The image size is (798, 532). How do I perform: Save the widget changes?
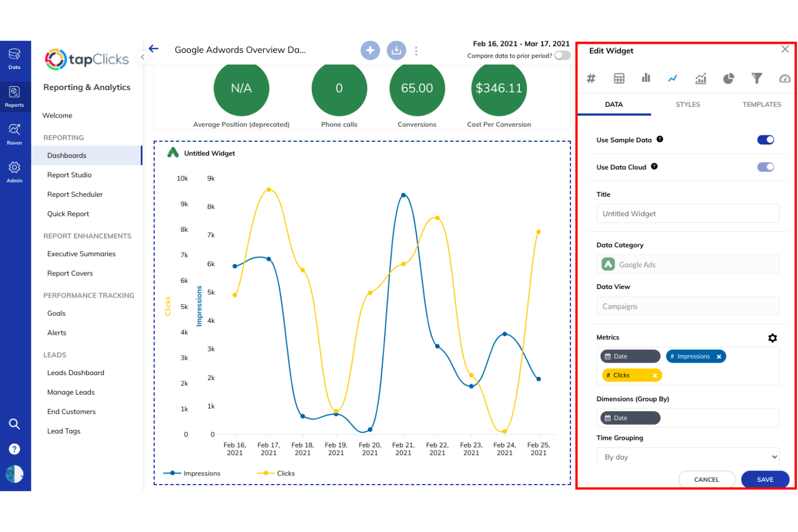click(x=765, y=479)
